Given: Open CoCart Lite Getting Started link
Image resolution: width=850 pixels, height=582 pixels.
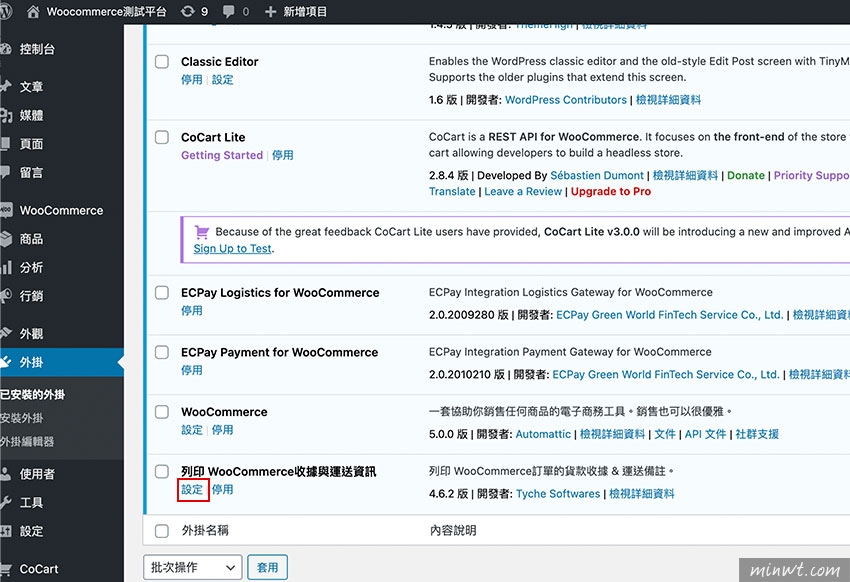Looking at the screenshot, I should (x=222, y=155).
